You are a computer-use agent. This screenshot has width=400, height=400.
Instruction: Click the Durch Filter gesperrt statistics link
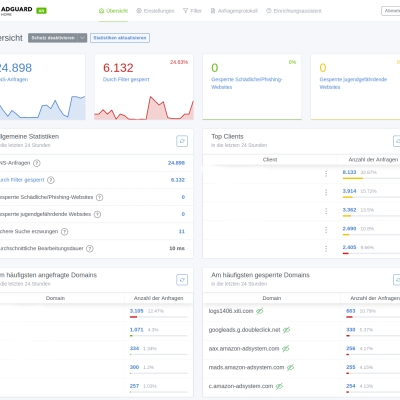(x=22, y=180)
